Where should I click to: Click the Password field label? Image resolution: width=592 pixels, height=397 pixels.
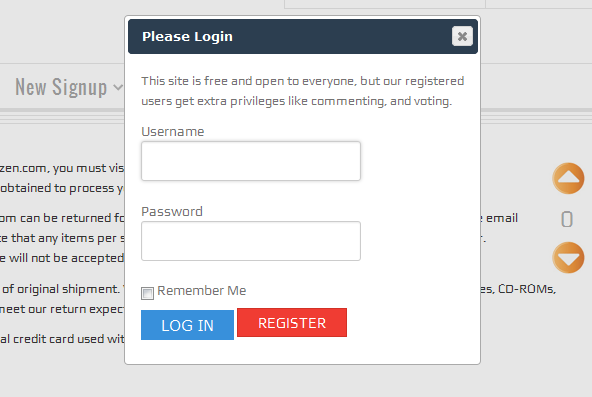coord(172,211)
